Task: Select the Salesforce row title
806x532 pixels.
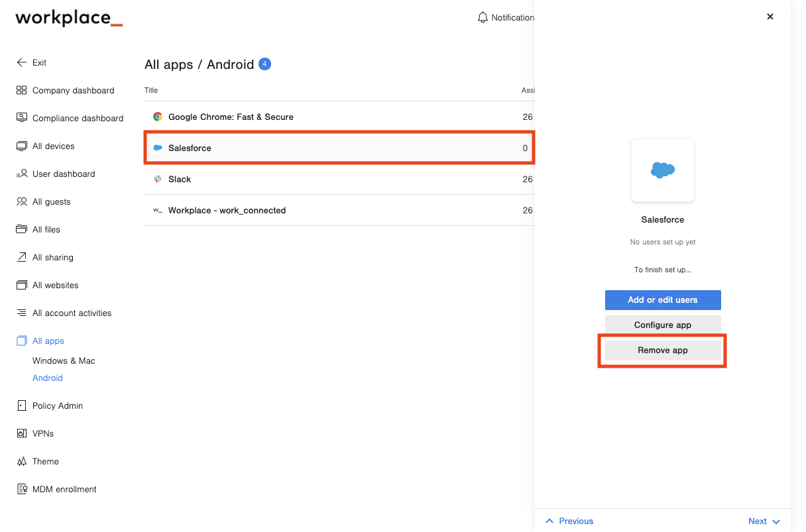Action: click(x=190, y=148)
